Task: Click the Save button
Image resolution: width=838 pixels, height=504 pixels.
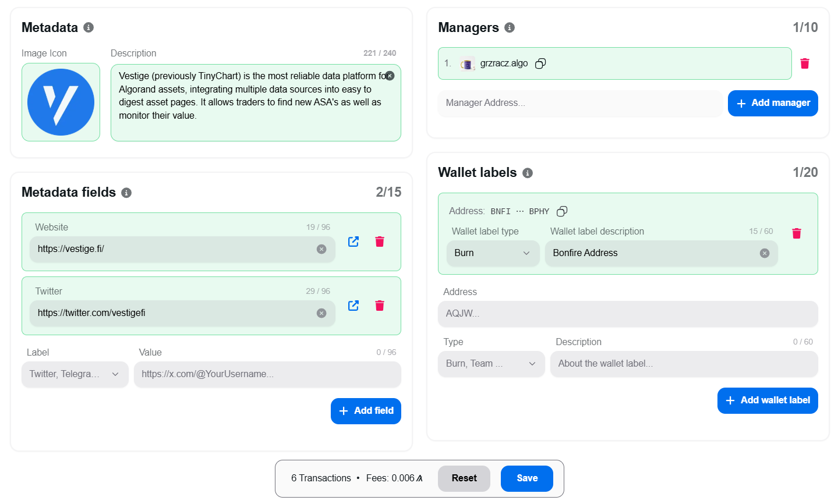Action: [527, 478]
